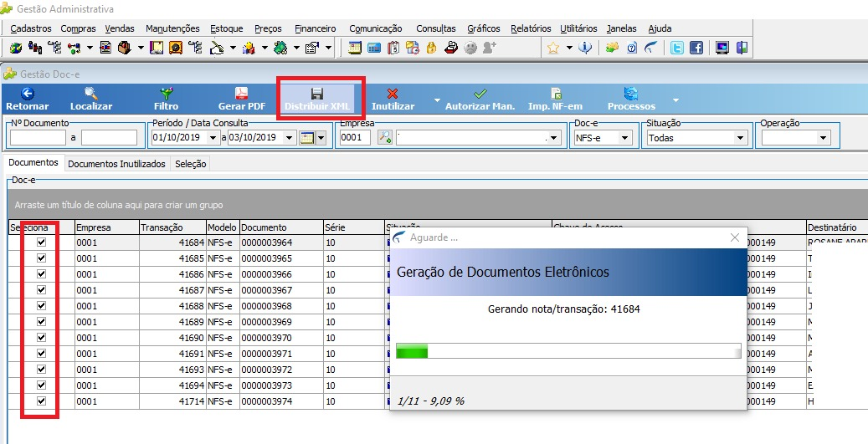Expand the arrow beside the favorites star
Viewport: 868px width, 444px height.
click(x=569, y=48)
